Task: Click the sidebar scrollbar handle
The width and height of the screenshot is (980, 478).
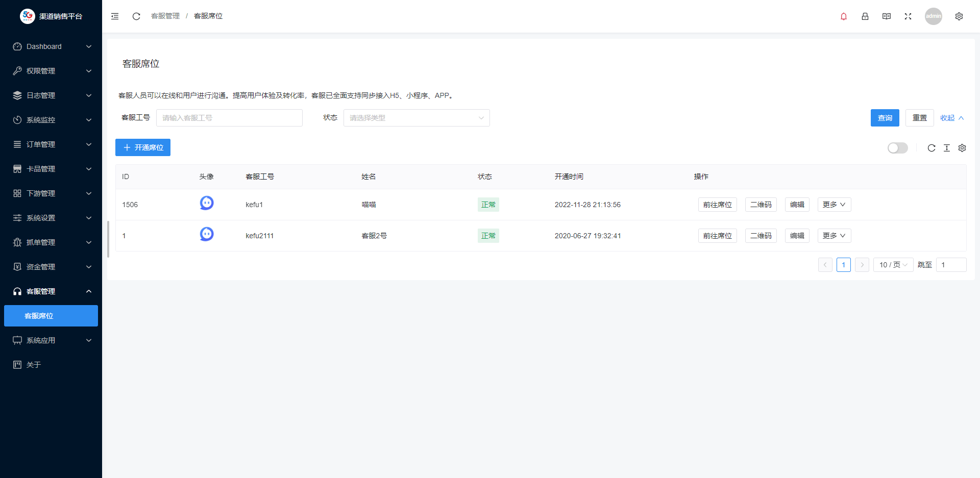Action: (108, 239)
